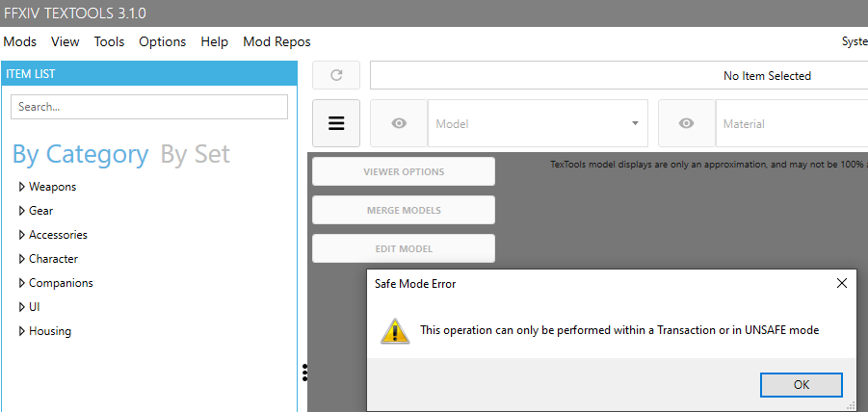Focus the item list Search field
Viewport: 868px width, 412px height.
pos(149,107)
